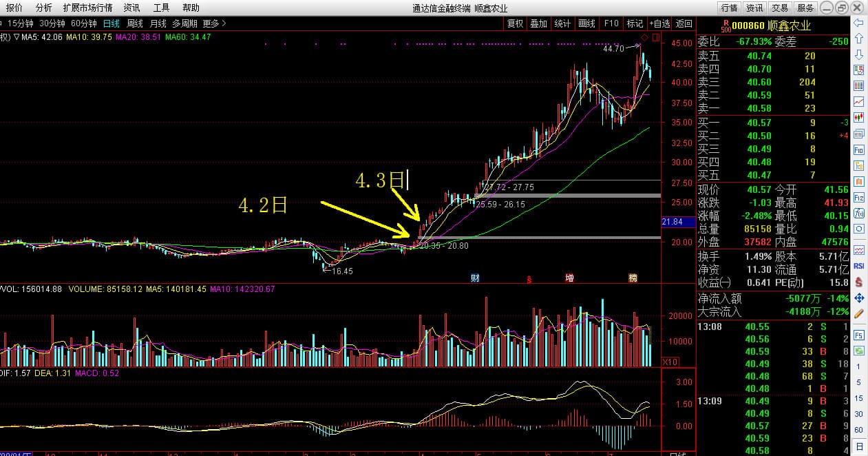Click the left arrow back icon in right sidebar
The height and width of the screenshot is (456, 868).
[x=858, y=23]
